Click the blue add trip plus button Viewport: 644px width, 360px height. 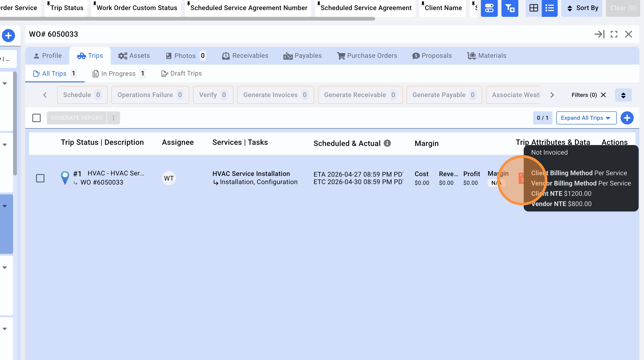(x=627, y=118)
